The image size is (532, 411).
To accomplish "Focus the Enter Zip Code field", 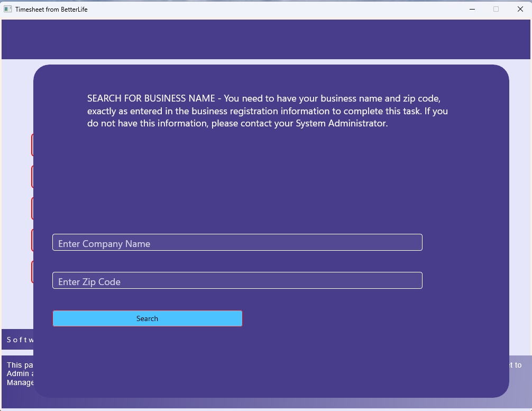I will [237, 281].
